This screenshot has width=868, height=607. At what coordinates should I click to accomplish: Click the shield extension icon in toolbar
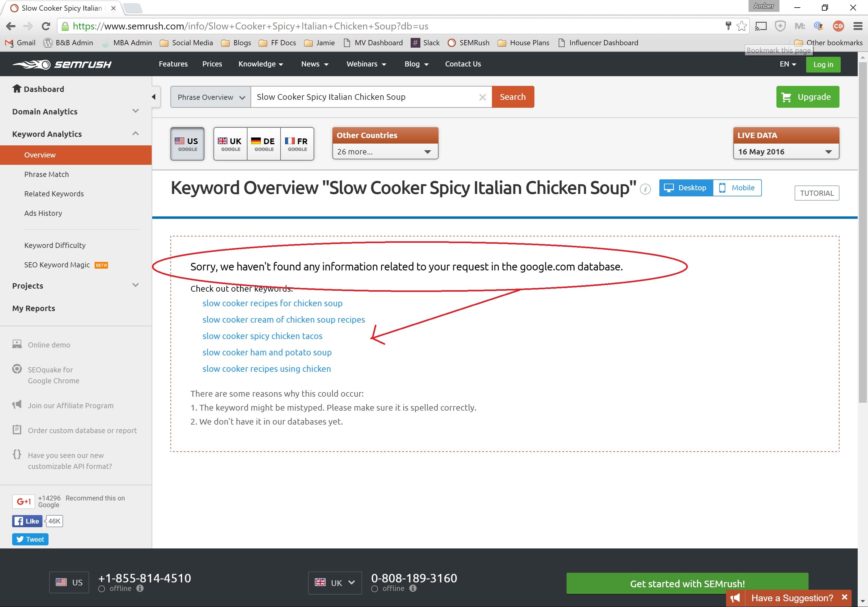(x=780, y=26)
